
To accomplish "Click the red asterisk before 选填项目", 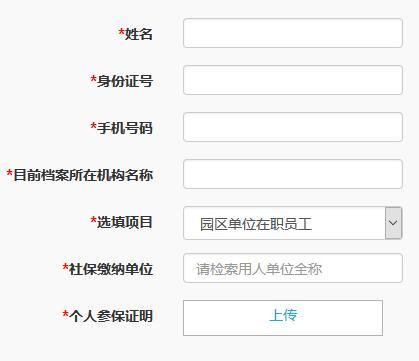I will pyautogui.click(x=94, y=220).
